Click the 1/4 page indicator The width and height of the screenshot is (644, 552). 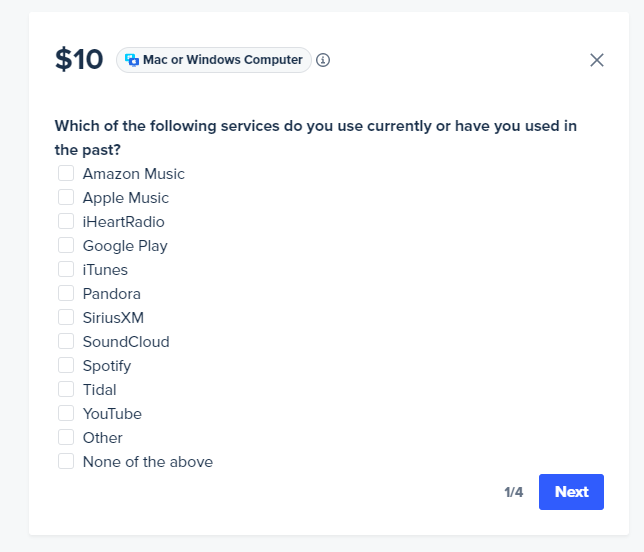click(513, 492)
